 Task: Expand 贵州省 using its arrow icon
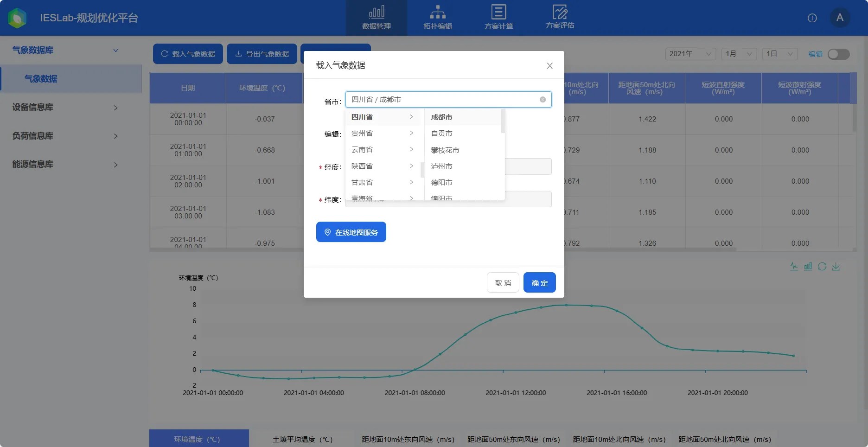(x=411, y=133)
